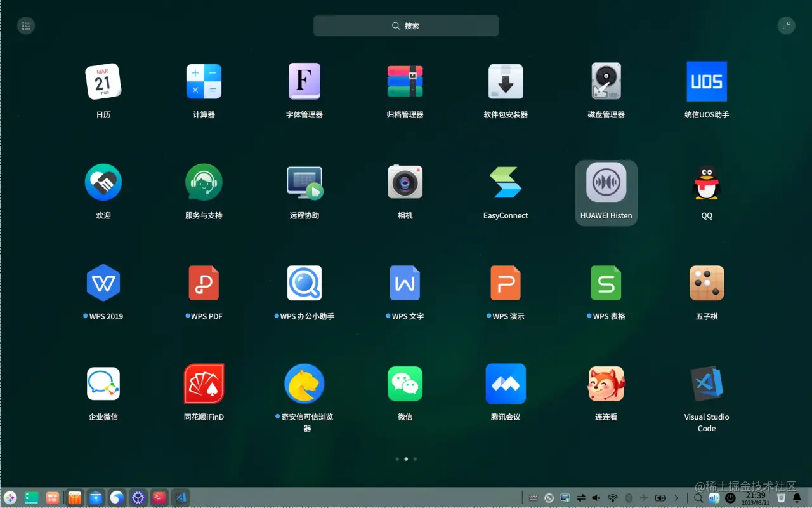The image size is (812, 508).
Task: Open 字体管理器 font manager
Action: (x=304, y=81)
